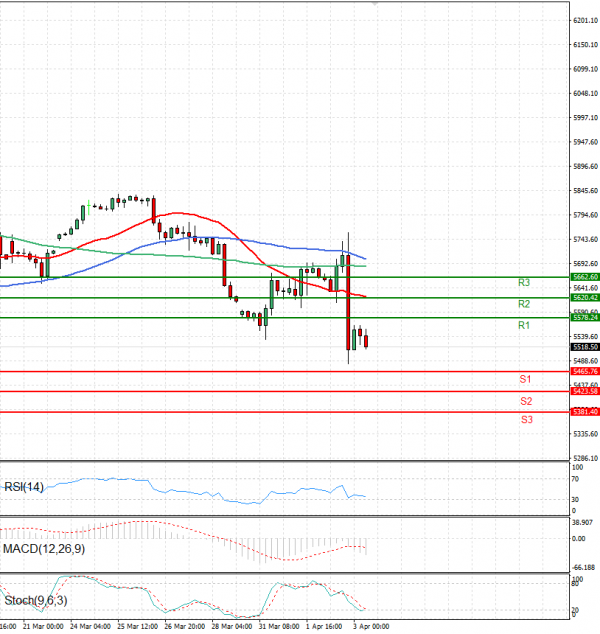
Task: Select the red 5465.76 price tag
Action: point(584,371)
